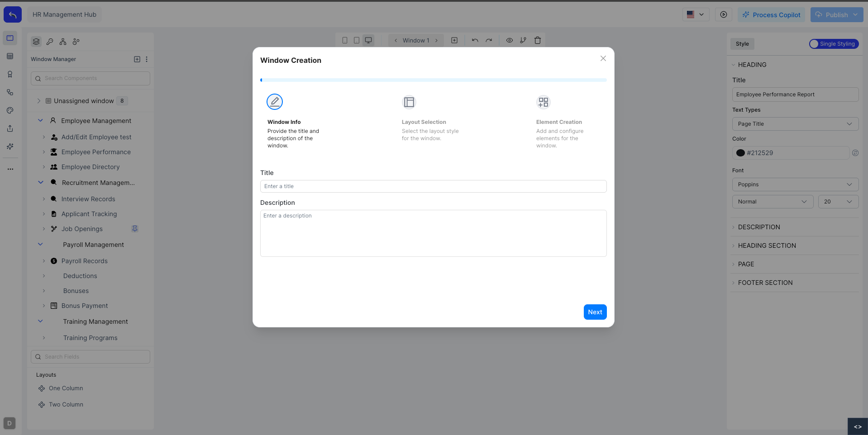The height and width of the screenshot is (435, 868).
Task: Click the undo icon in the canvas toolbar
Action: 475,40
